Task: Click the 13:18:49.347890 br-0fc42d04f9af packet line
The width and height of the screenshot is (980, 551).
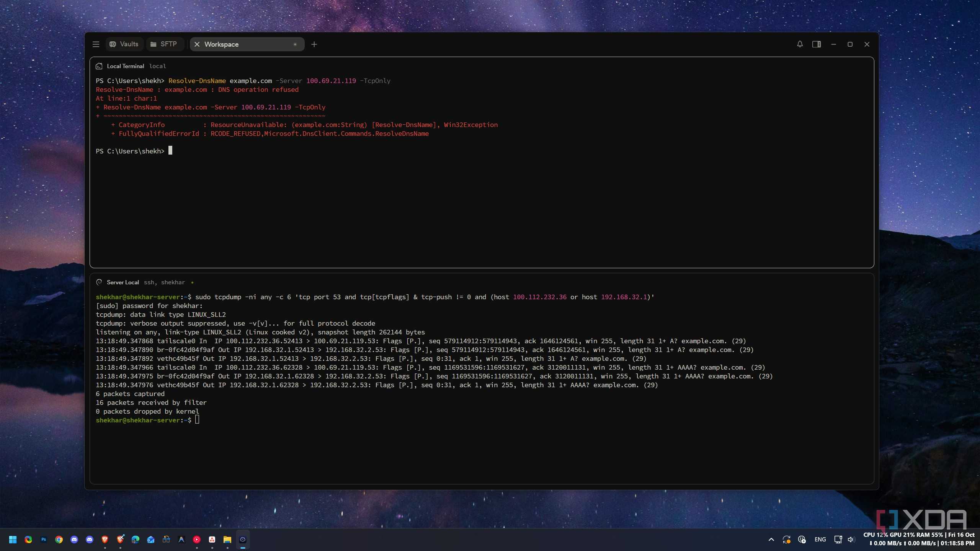Action: pyautogui.click(x=425, y=350)
